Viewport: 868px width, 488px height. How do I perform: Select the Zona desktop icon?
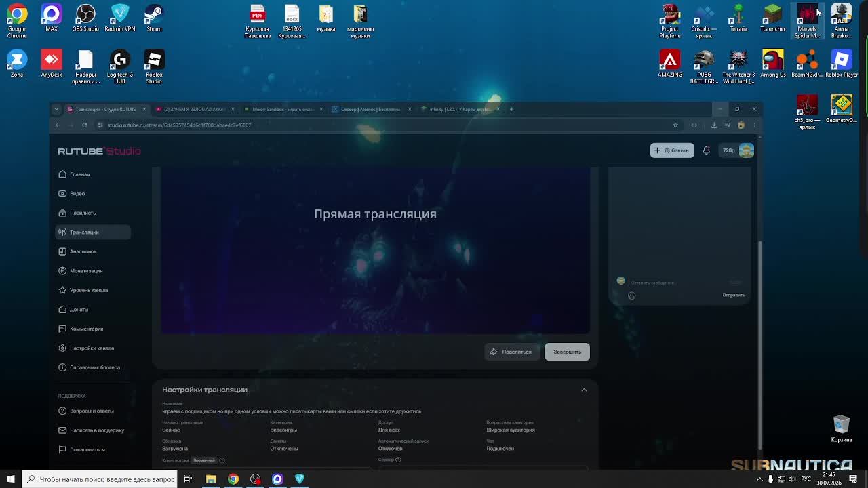pyautogui.click(x=17, y=64)
